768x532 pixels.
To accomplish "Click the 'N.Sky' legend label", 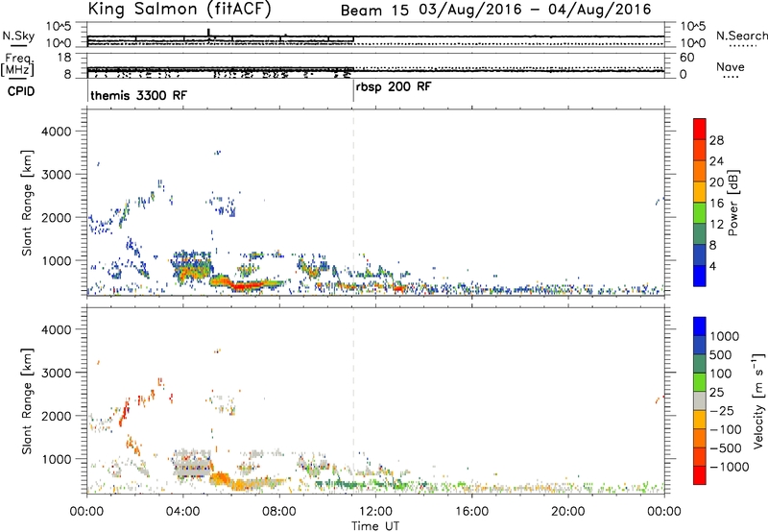I will coord(18,36).
